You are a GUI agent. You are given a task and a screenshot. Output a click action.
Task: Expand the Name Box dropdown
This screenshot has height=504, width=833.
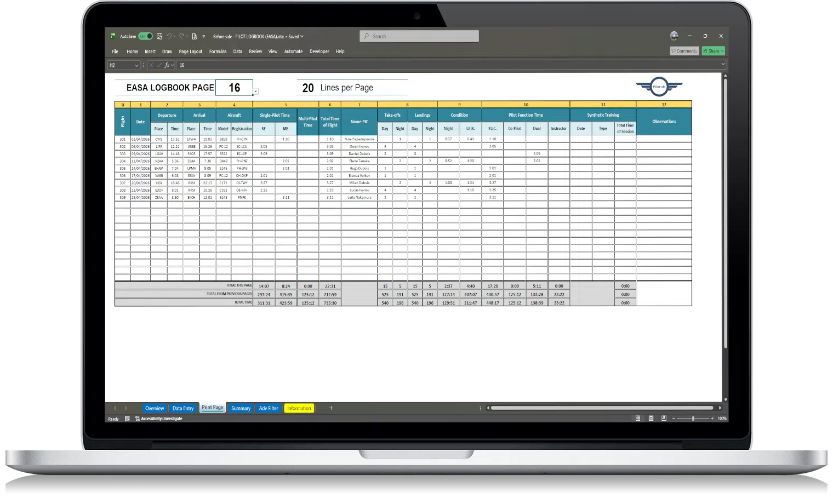pos(136,65)
